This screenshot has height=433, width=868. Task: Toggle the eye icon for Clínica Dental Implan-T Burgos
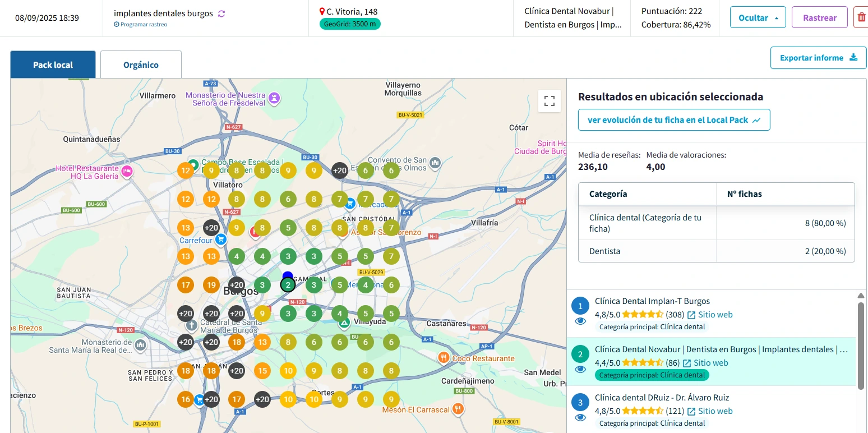[x=580, y=321]
